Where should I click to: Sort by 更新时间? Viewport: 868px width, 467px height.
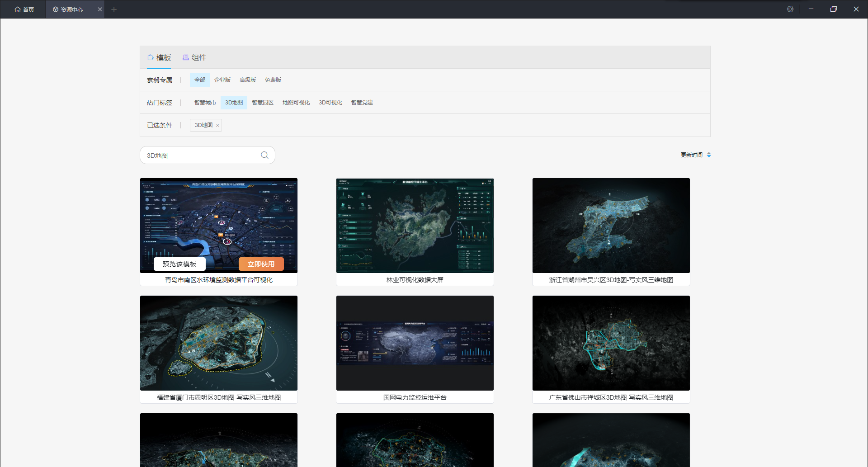(696, 155)
